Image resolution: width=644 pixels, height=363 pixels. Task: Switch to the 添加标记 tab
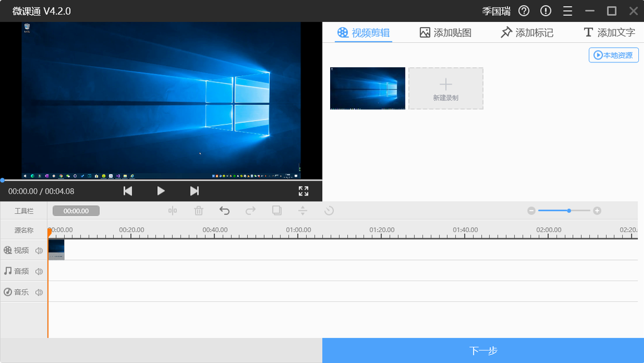pyautogui.click(x=527, y=33)
